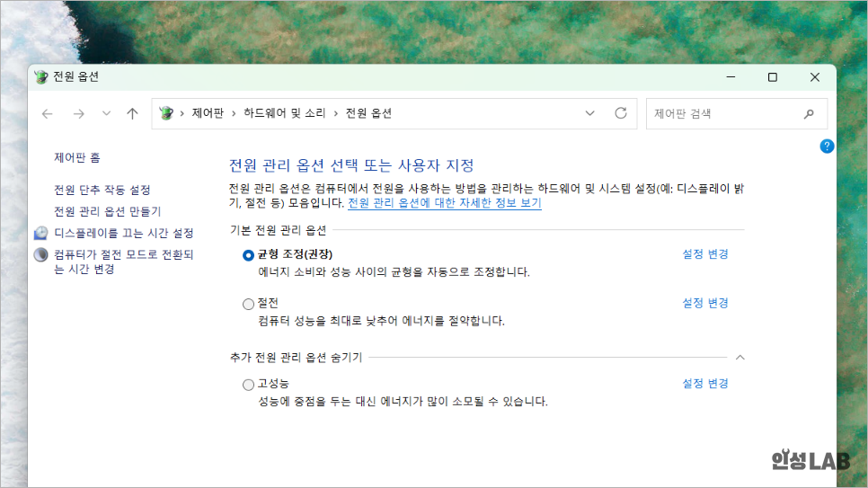
Task: Expand chevron after 하드웨어 및 소리
Action: point(335,113)
